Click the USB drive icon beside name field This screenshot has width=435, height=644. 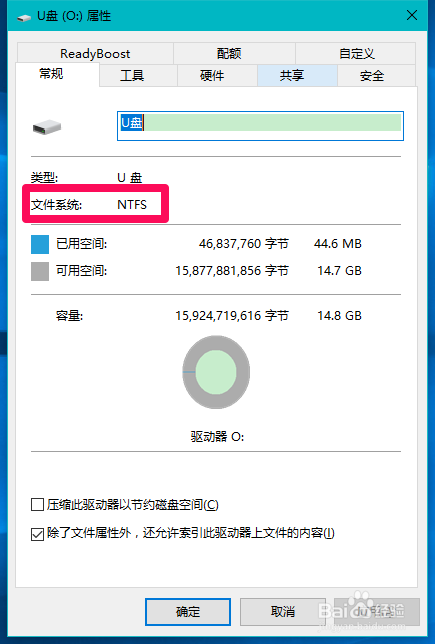[47, 127]
